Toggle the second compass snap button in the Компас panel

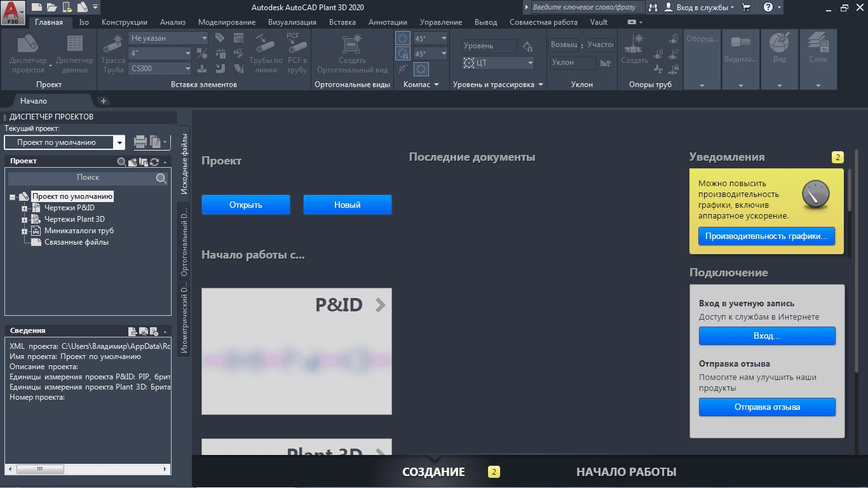[403, 53]
